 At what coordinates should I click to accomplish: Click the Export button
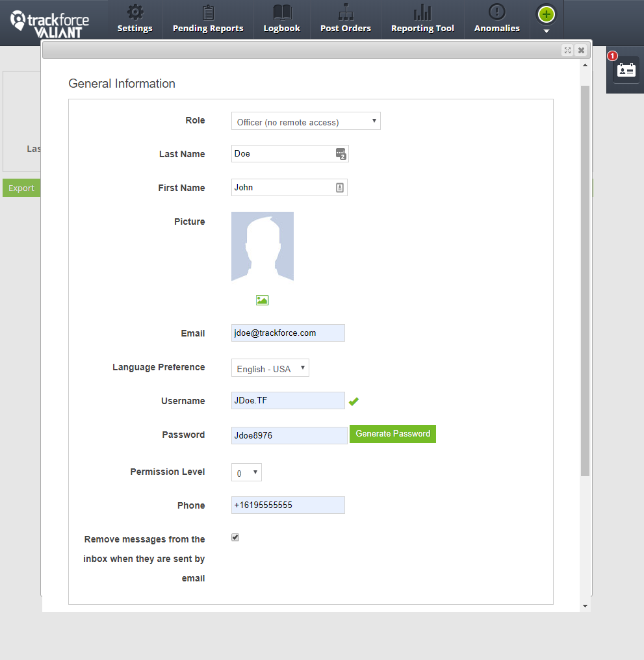[x=21, y=188]
